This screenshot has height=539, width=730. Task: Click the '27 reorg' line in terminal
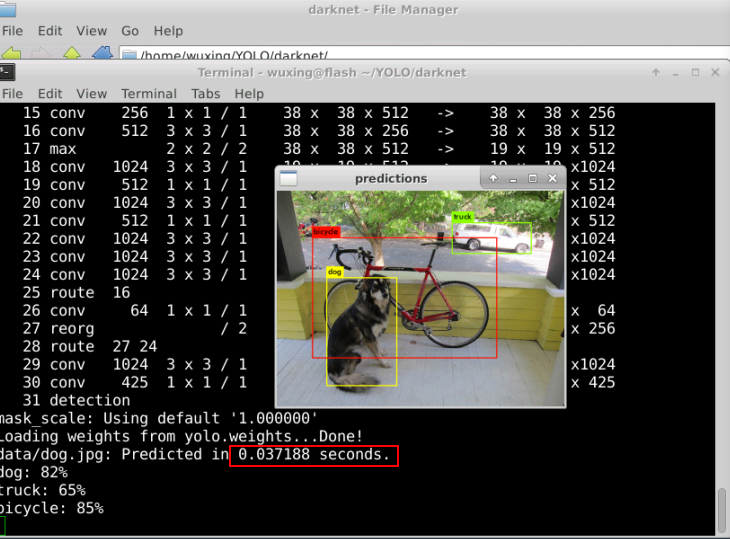135,329
